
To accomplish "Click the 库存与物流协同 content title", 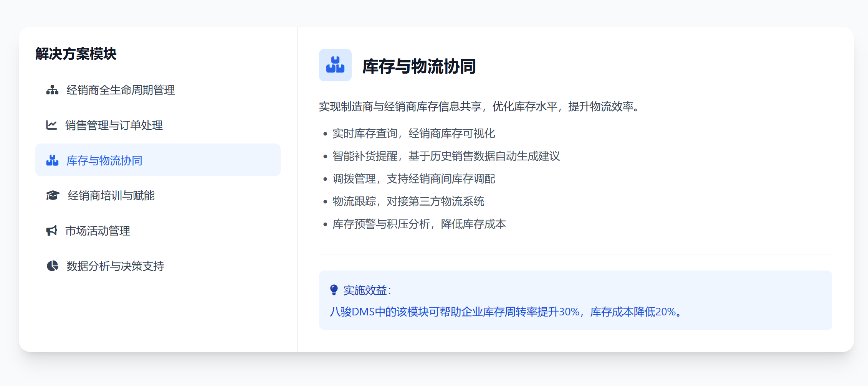I will [419, 66].
